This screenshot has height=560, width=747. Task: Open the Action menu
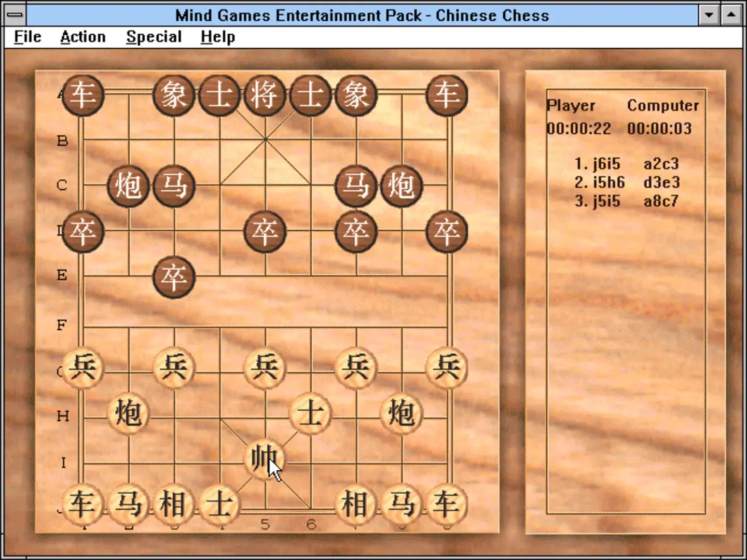[x=82, y=37]
